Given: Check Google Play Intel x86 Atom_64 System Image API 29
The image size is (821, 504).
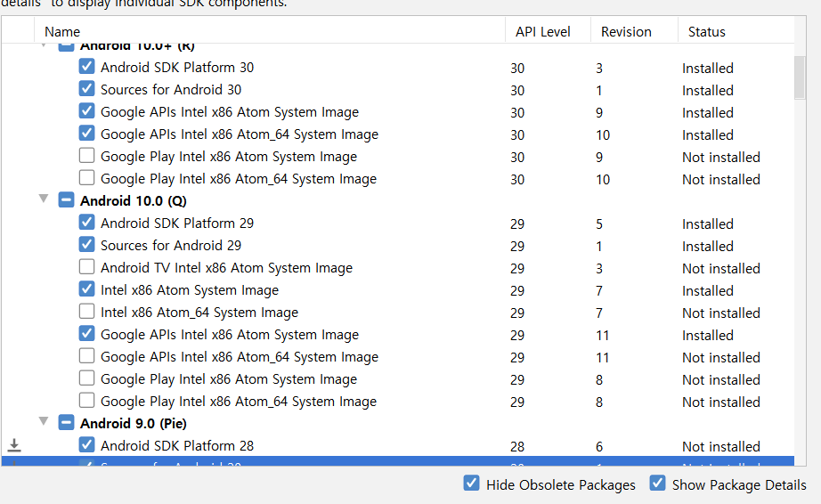Looking at the screenshot, I should [x=87, y=401].
